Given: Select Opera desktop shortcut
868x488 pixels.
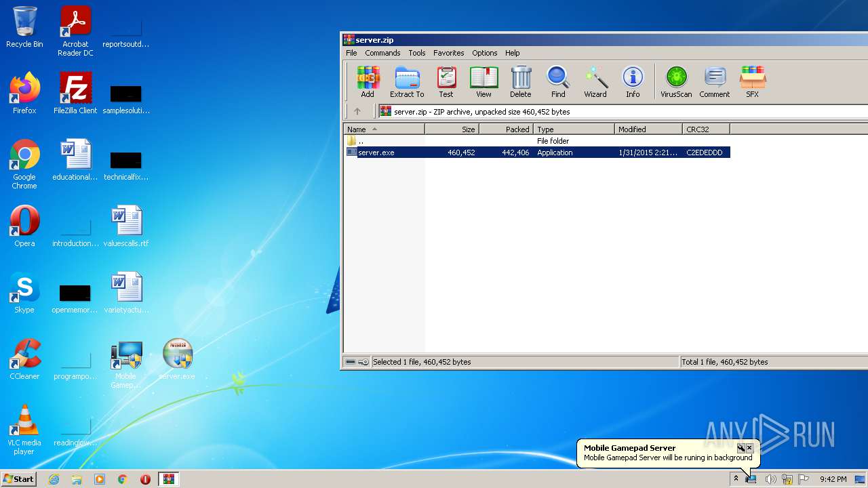Looking at the screenshot, I should (24, 226).
